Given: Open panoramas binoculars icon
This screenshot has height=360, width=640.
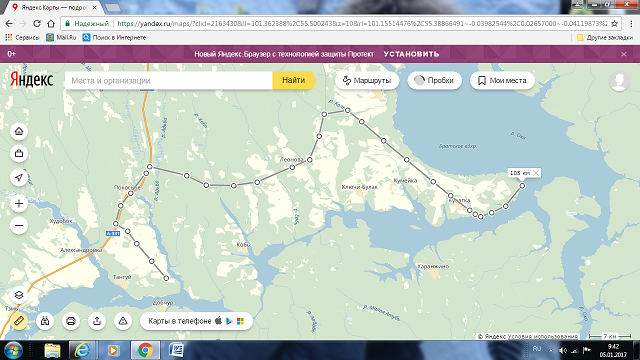Looking at the screenshot, I should pyautogui.click(x=45, y=321).
